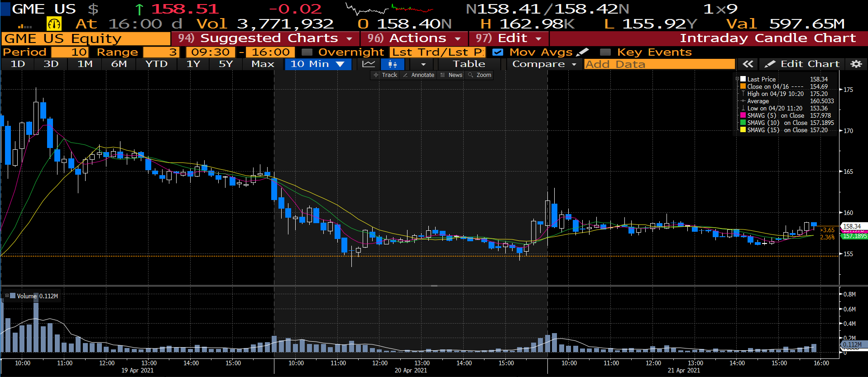Click the line chart type icon
Image resolution: width=868 pixels, height=377 pixels.
[369, 64]
